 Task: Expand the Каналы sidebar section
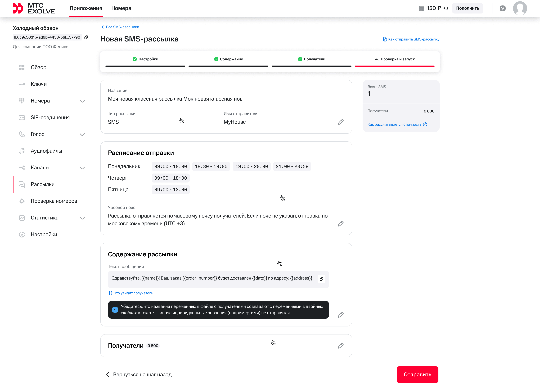(82, 168)
